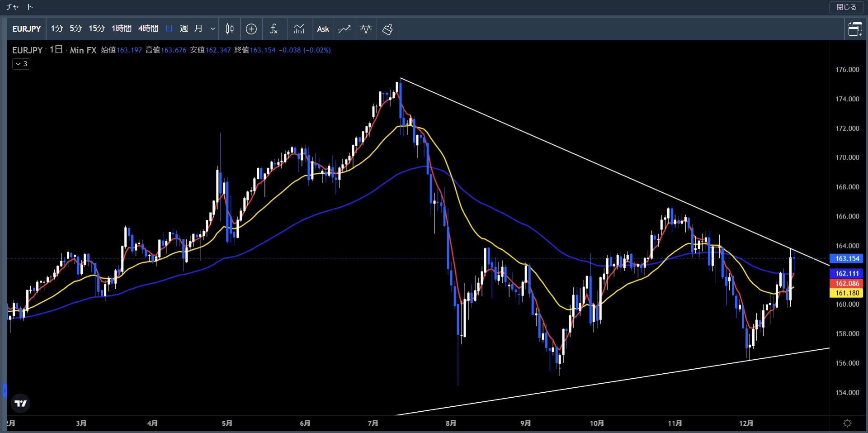The image size is (868, 433).
Task: Open the indicators fx menu
Action: [x=274, y=29]
